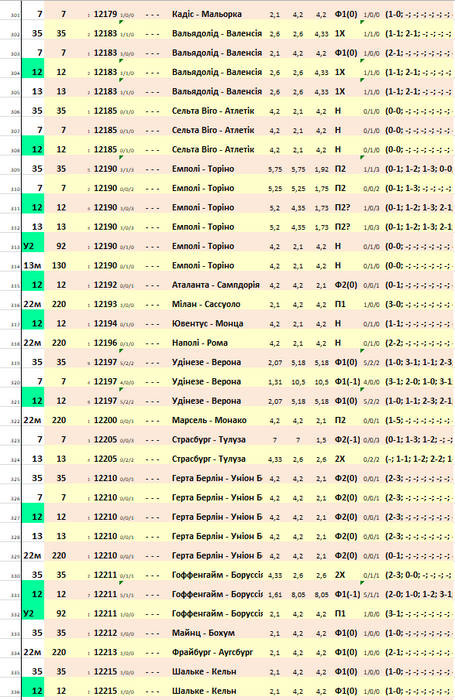
Task: Click the ID cell 12200
Action: click(105, 421)
